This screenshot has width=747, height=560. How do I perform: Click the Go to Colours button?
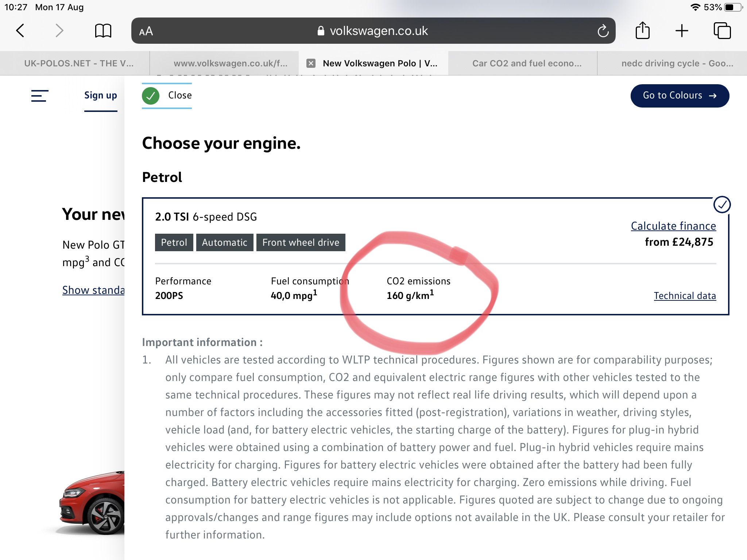(680, 96)
